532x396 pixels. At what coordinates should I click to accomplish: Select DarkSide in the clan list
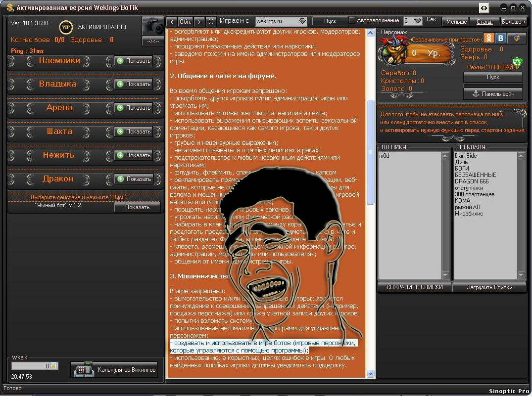(x=466, y=156)
